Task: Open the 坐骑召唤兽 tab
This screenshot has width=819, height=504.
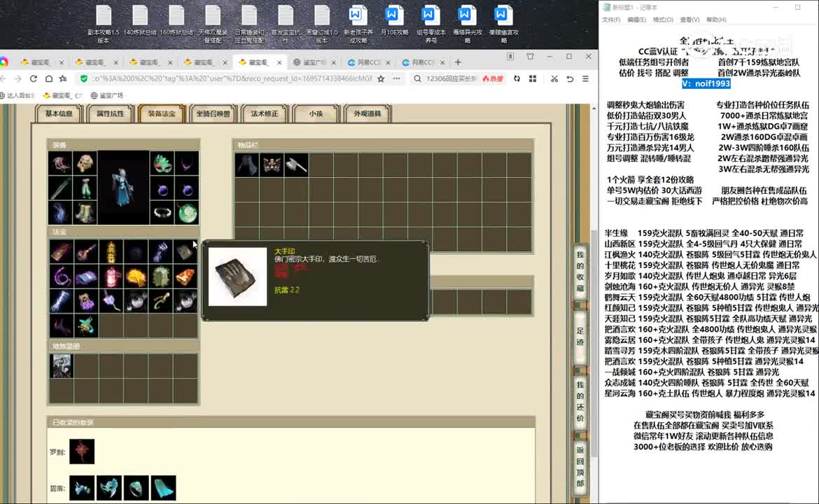Action: (213, 113)
